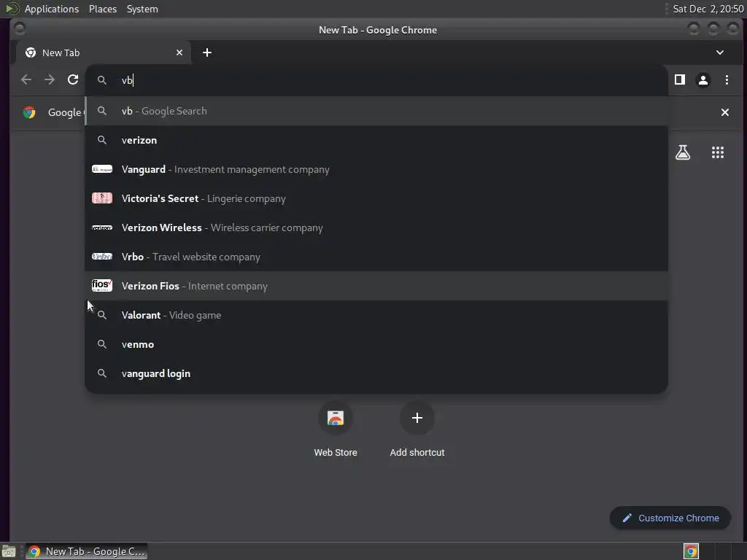Reload the page with the refresh icon
This screenshot has width=747, height=560.
(73, 79)
